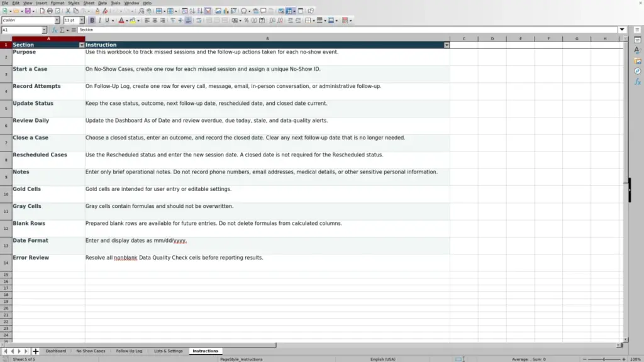
Task: Open the font size dropdown
Action: coord(82,21)
